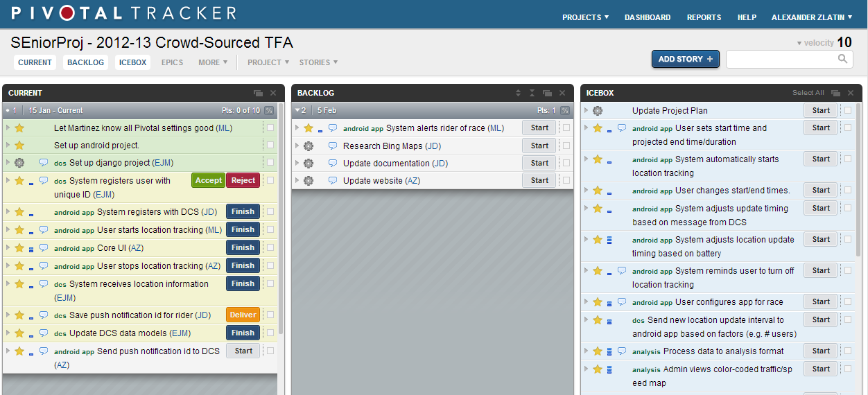Toggle the ICEBOX panel tab
Viewport: 868px width, 395px height.
132,62
